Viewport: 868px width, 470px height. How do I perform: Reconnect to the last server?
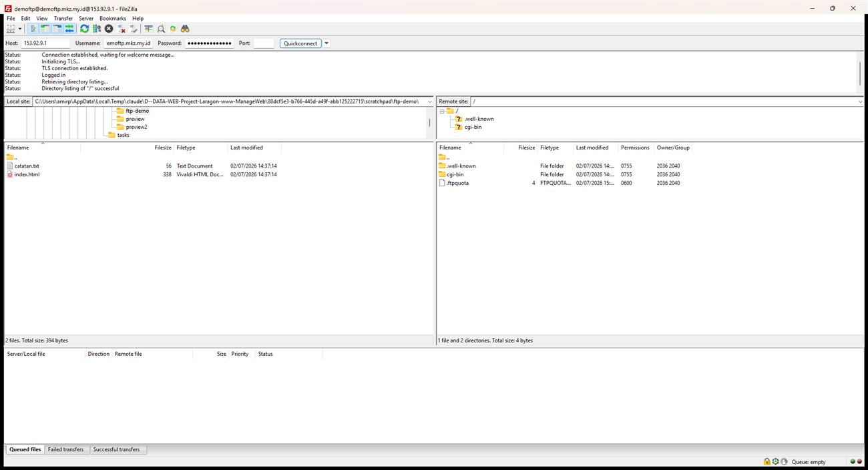(x=134, y=29)
